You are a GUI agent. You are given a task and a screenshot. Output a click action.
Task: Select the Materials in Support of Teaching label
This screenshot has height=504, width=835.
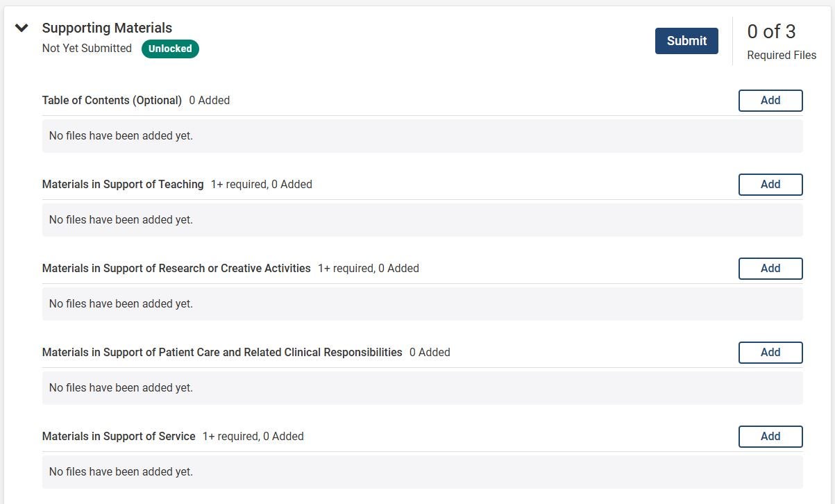123,185
